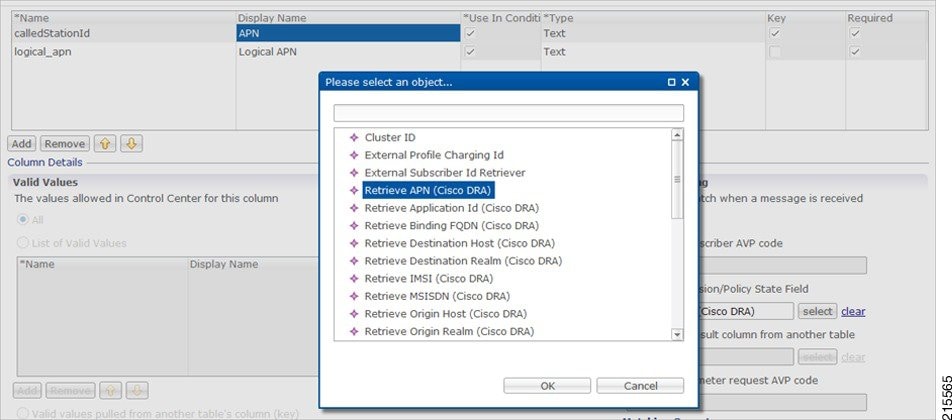Click select button next to Cisco DRA field
Screen dimensions: 952x420
pyautogui.click(x=817, y=311)
